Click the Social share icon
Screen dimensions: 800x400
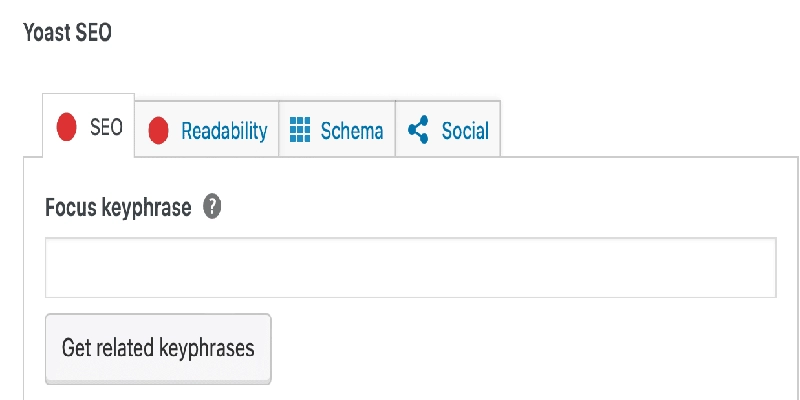click(x=418, y=130)
